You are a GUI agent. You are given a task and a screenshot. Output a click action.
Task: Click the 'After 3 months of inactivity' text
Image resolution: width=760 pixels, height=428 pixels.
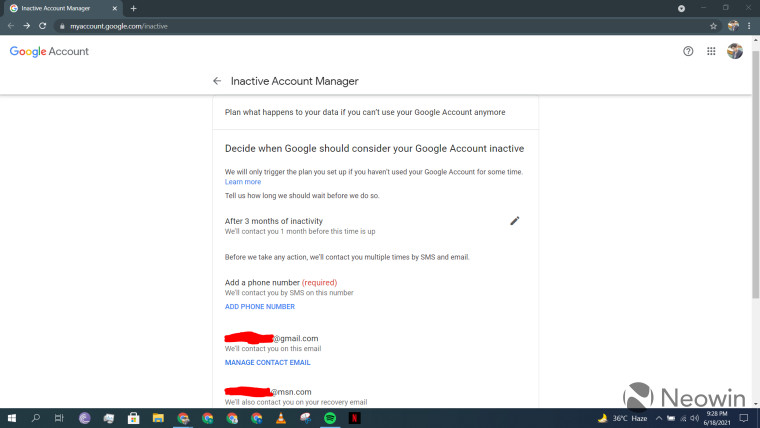(x=273, y=221)
